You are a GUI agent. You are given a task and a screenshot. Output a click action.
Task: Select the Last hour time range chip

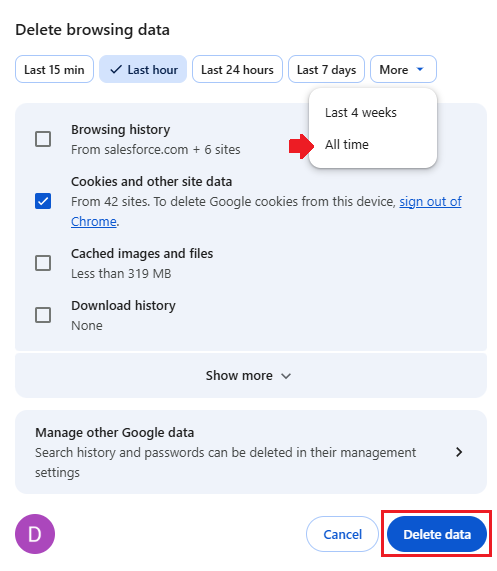[x=143, y=69]
